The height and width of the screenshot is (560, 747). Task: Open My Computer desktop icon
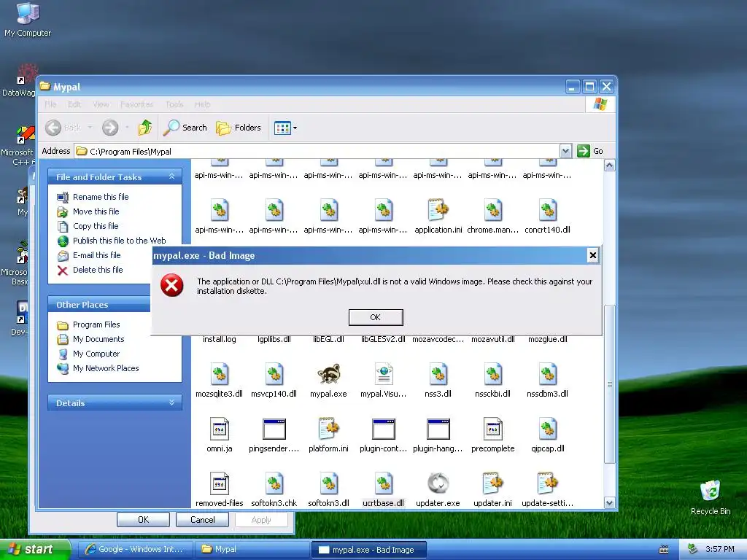[28, 20]
